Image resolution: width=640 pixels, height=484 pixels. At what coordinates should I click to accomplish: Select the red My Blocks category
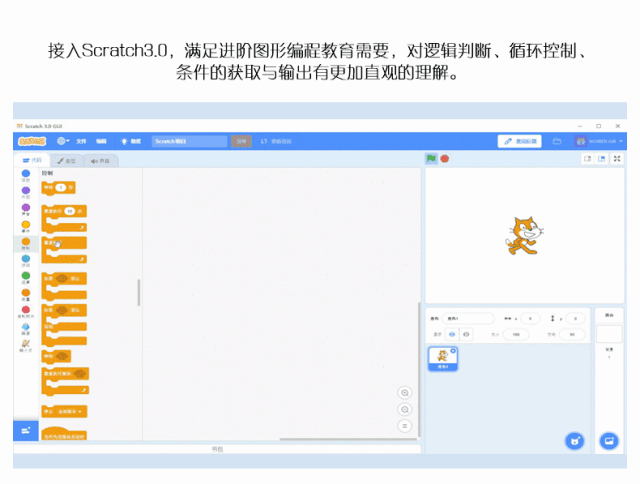click(26, 313)
